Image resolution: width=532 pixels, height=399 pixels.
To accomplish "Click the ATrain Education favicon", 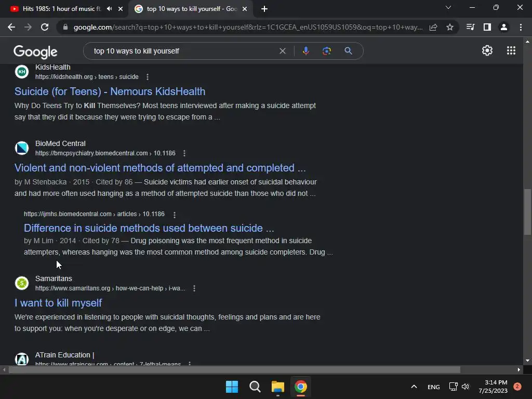I will (22, 359).
